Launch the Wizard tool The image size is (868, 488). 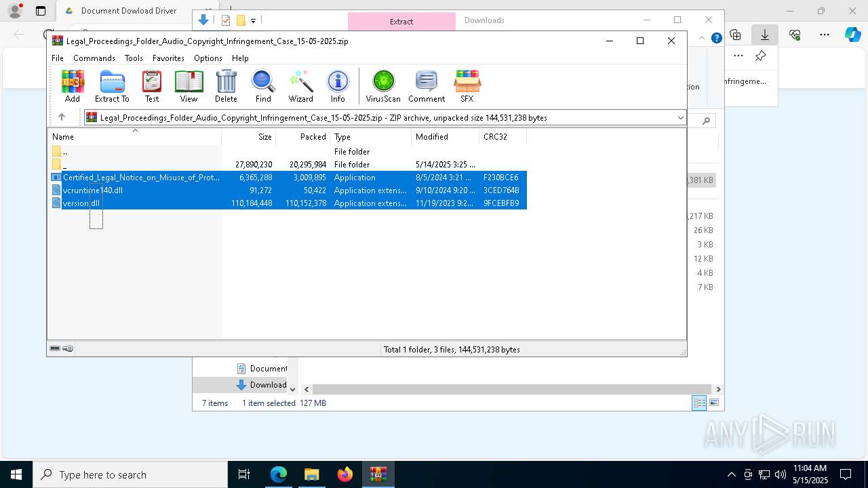click(300, 86)
